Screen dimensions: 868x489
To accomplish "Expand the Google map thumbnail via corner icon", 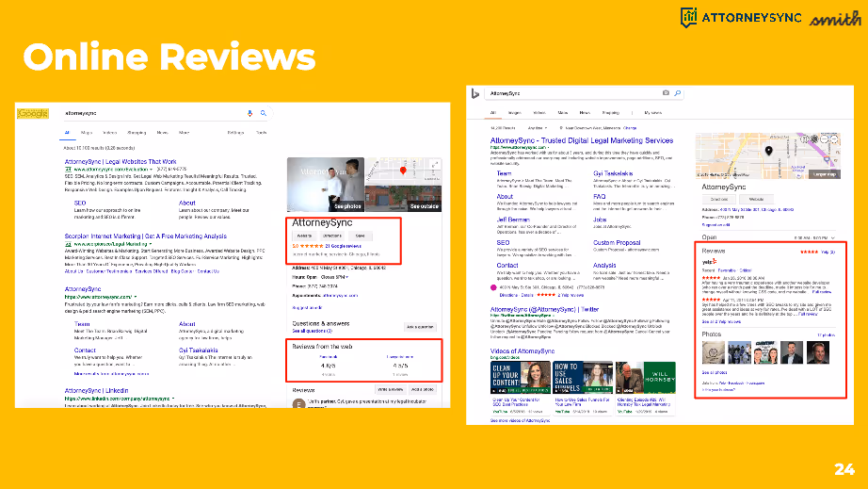I will [x=435, y=165].
